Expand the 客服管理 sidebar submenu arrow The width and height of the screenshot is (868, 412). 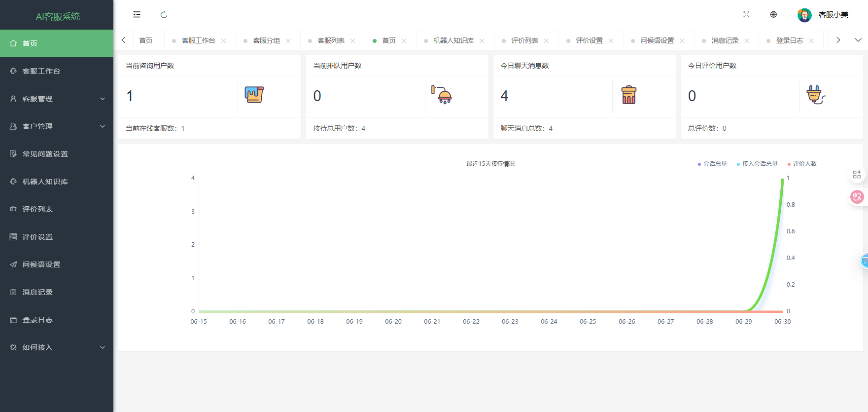point(103,99)
